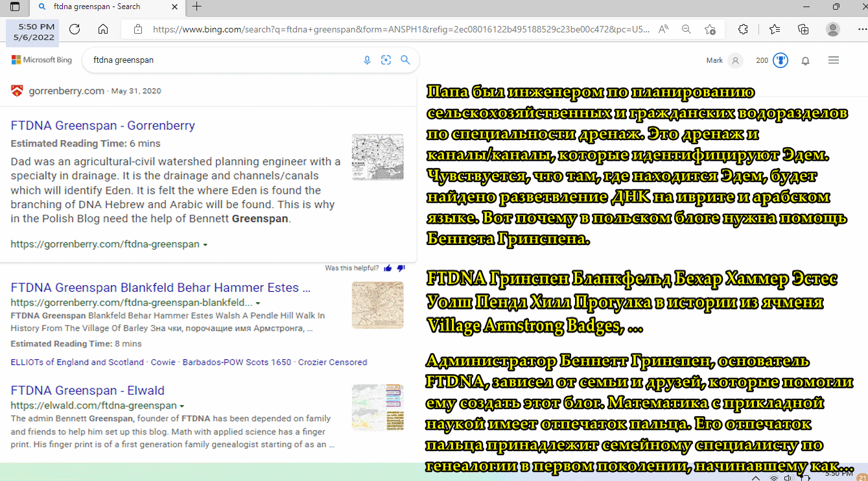
Task: Open Barbados-POW Scots 1650 sitelink
Action: [x=237, y=362]
